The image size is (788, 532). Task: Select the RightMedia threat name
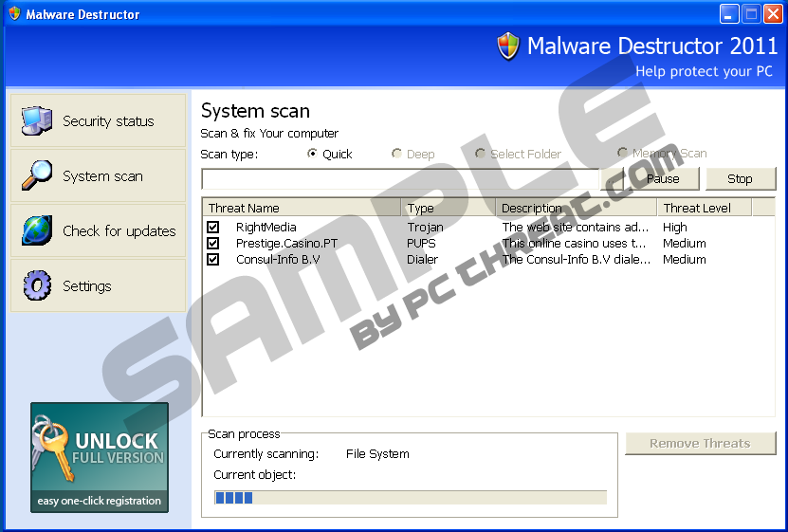(266, 227)
